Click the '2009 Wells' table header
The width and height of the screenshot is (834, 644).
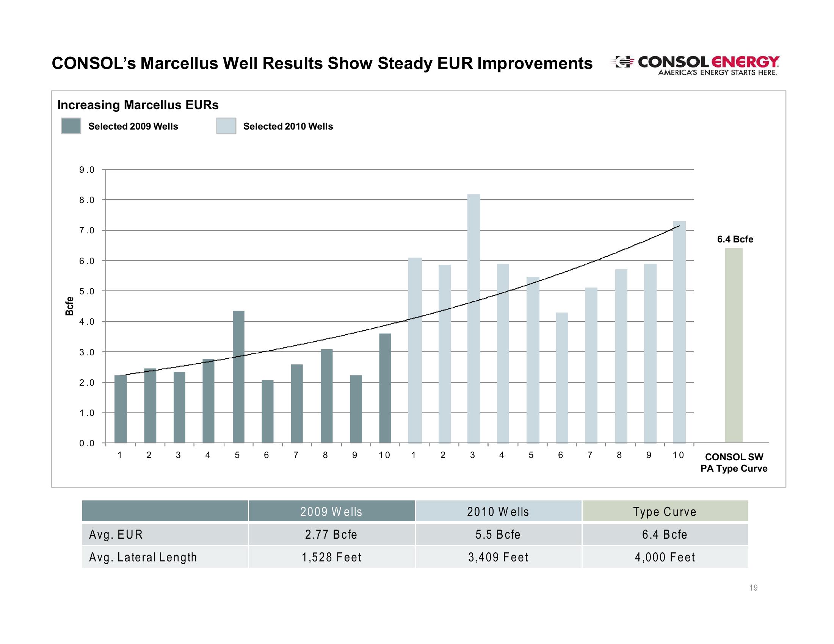331,511
